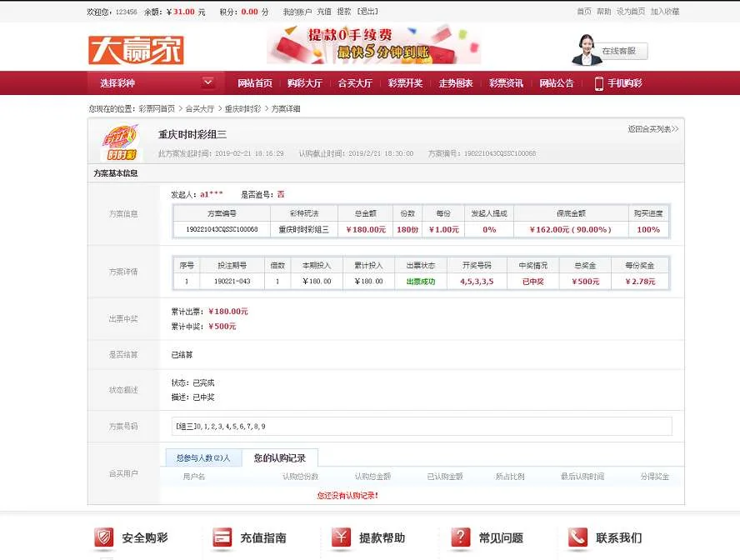740x560 pixels.
Task: Open the 购彩大厅 navigation menu item
Action: [x=304, y=83]
